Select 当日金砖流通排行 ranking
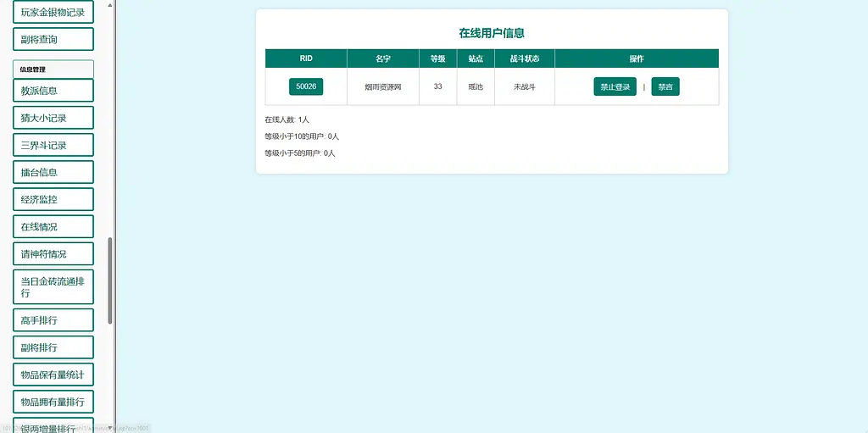This screenshot has height=433, width=868. click(x=53, y=287)
